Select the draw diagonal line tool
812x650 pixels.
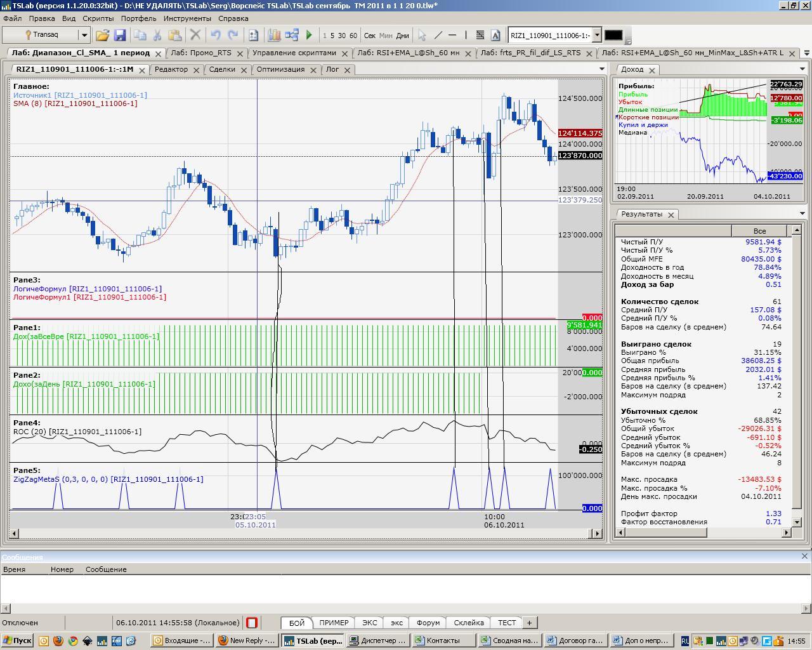438,36
